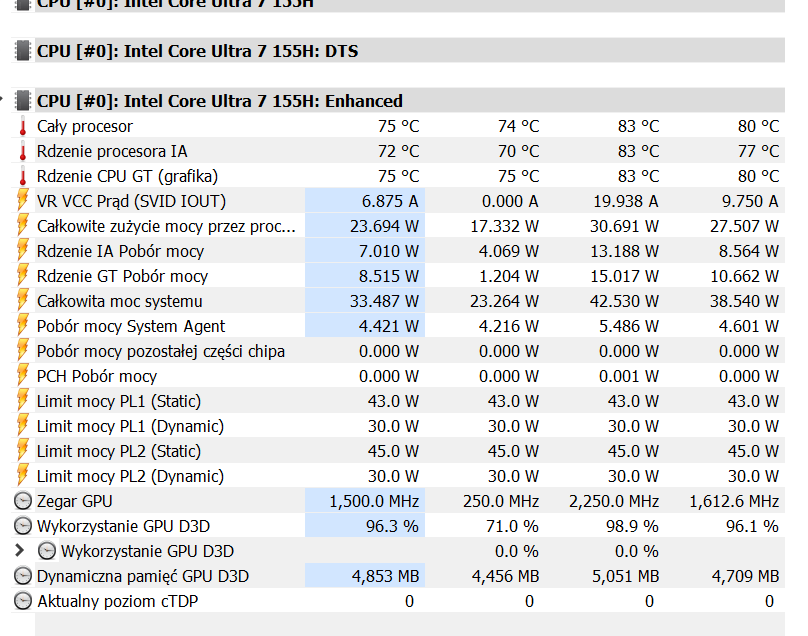This screenshot has width=808, height=636.
Task: Click thermometer icon beside Cały procesor
Action: [22, 126]
